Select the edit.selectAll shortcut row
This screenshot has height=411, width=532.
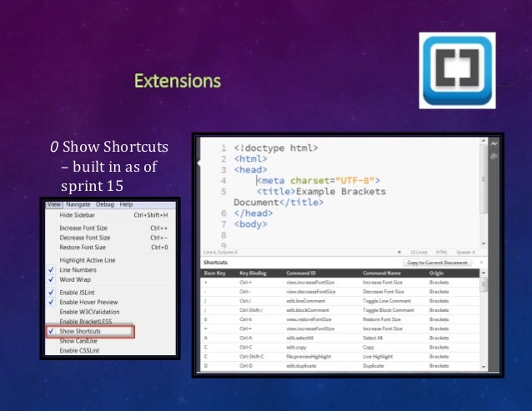340,338
